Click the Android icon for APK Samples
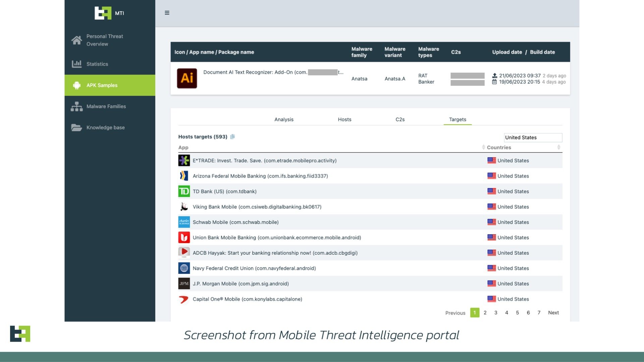 77,85
